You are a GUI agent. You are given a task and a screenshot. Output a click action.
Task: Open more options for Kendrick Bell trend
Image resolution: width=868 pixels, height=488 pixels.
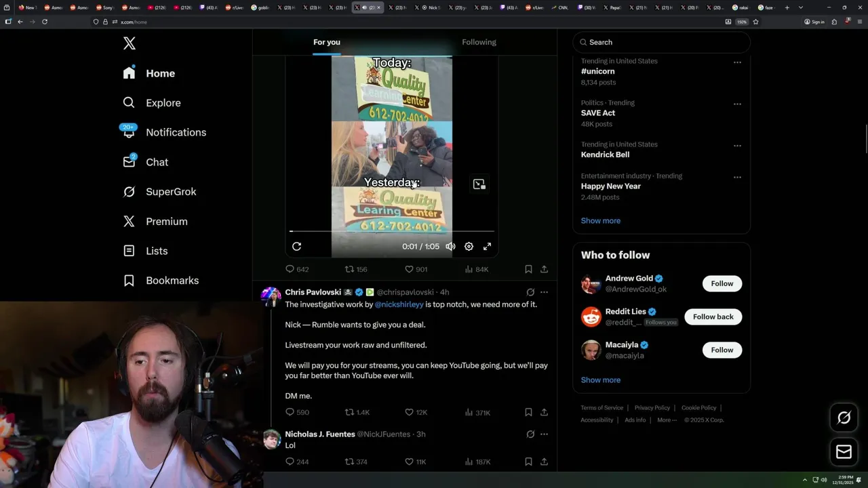pyautogui.click(x=737, y=146)
